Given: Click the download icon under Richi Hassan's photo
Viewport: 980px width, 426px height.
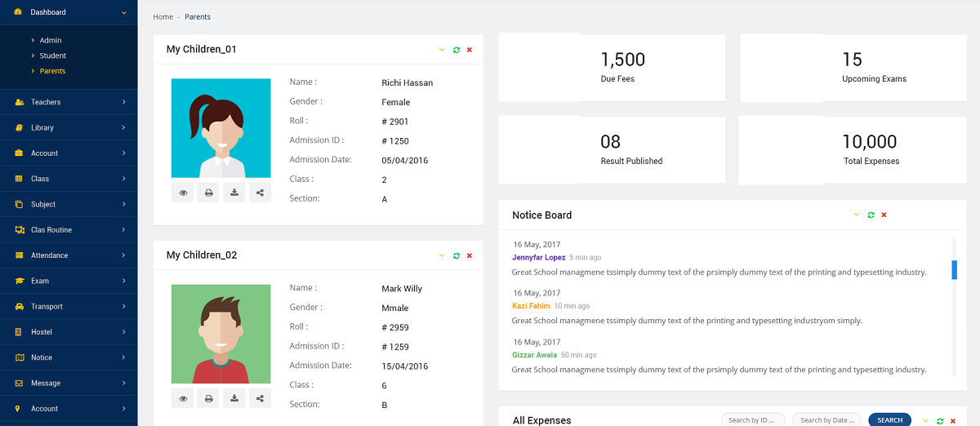Looking at the screenshot, I should pyautogui.click(x=234, y=193).
